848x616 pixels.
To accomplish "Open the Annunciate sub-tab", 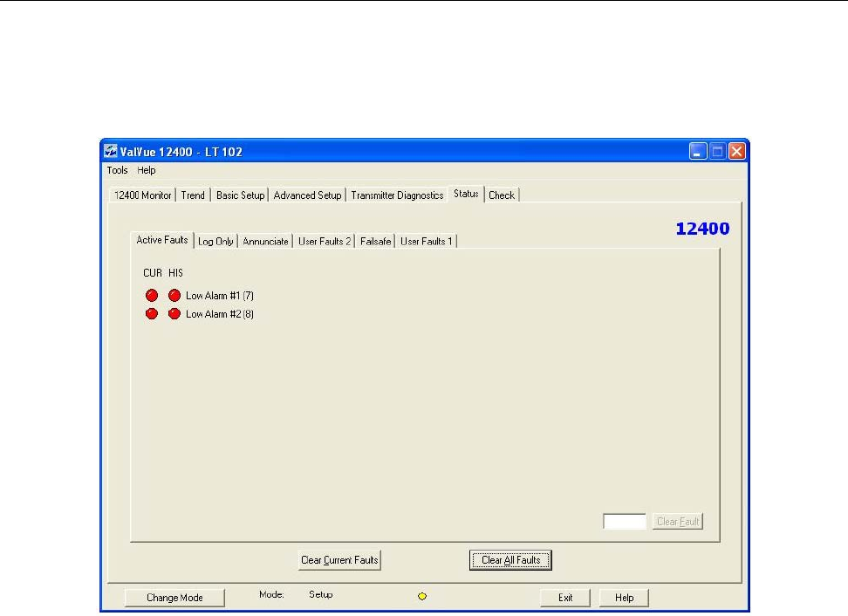I will [265, 241].
